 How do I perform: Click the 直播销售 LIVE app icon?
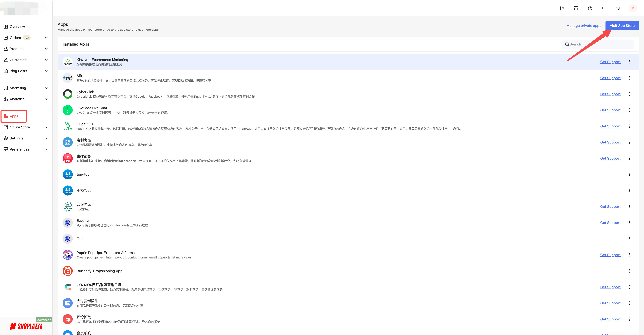click(x=68, y=158)
